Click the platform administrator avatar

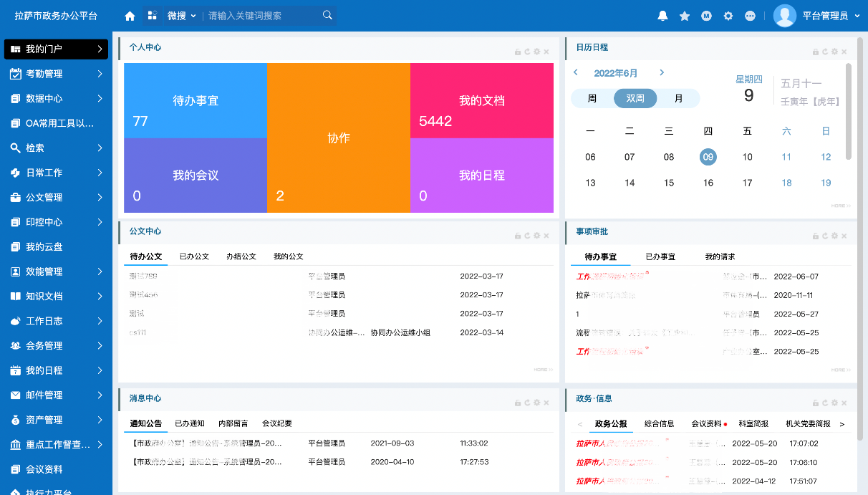(x=785, y=16)
